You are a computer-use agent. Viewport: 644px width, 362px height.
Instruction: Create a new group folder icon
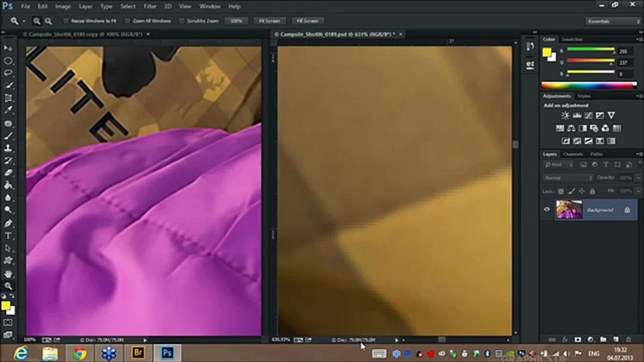point(603,340)
